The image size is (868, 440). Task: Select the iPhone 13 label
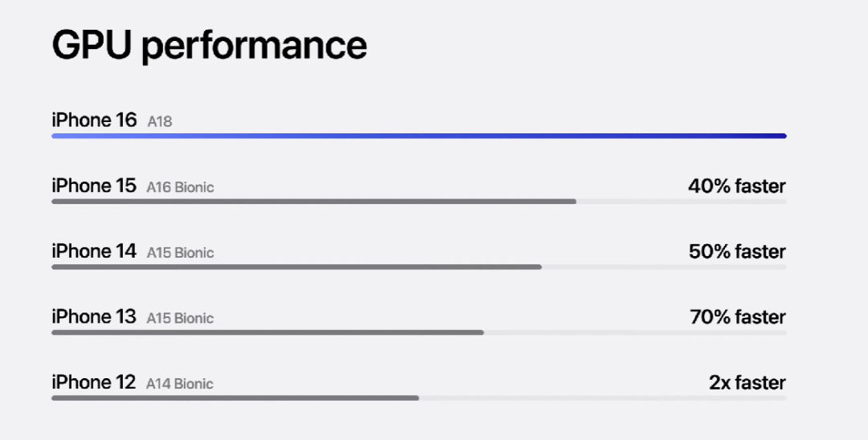[x=94, y=316]
